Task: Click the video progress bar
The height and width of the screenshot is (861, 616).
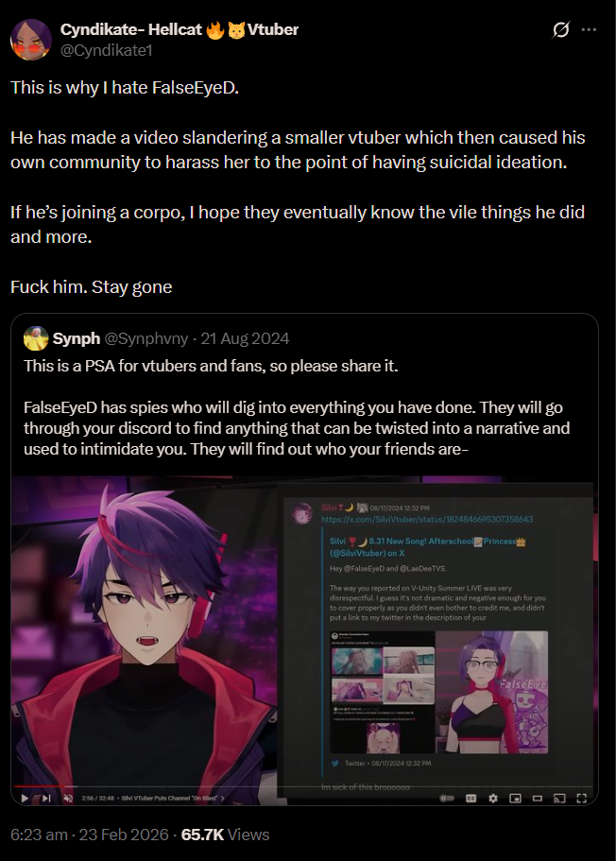Action: click(303, 786)
